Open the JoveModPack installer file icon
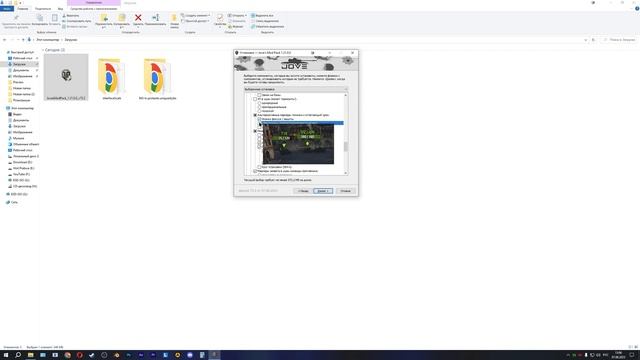This screenshot has height=360, width=640. (66, 77)
